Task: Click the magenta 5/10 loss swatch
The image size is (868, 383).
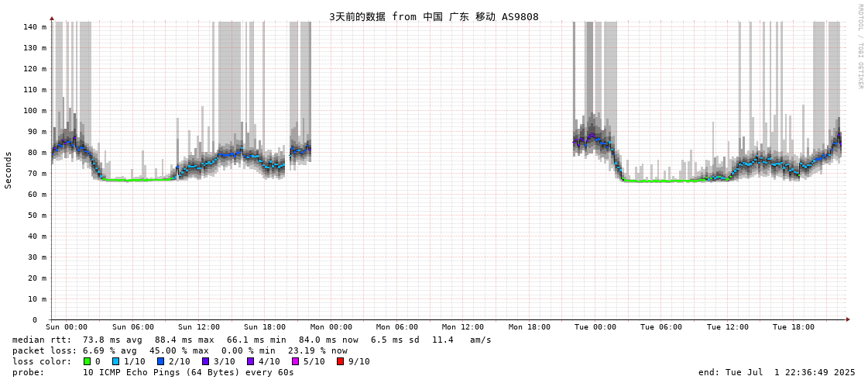Action: [295, 361]
